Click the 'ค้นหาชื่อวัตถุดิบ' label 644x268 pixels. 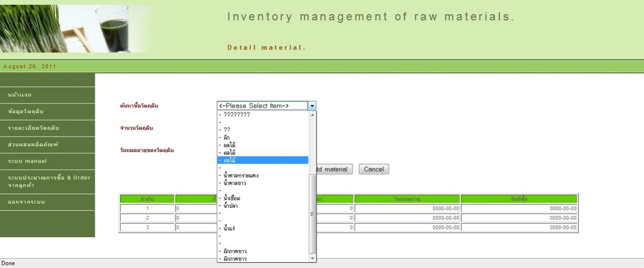(x=139, y=105)
